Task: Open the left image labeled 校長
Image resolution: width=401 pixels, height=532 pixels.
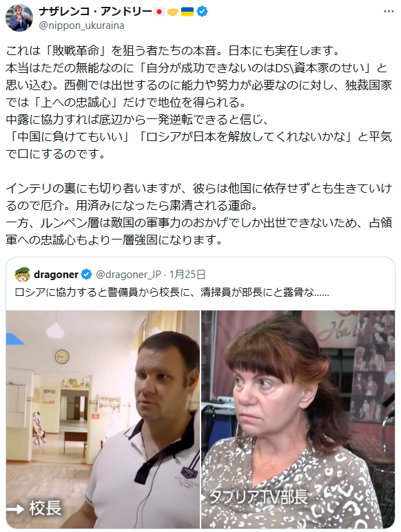Action: pos(103,419)
